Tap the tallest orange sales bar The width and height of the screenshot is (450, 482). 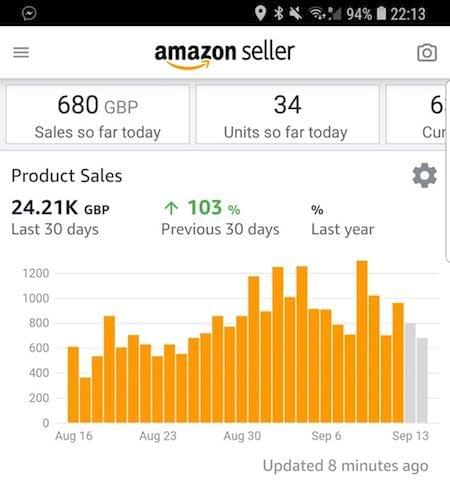pyautogui.click(x=362, y=342)
